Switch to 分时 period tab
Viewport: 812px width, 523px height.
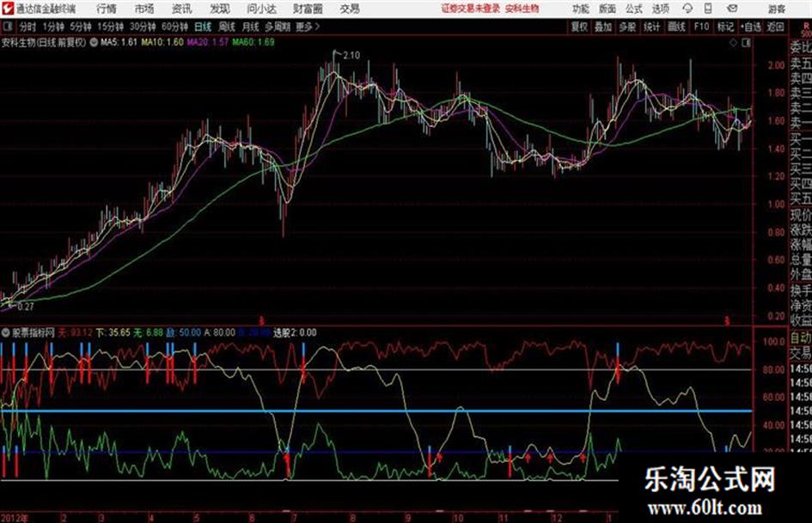[x=27, y=27]
